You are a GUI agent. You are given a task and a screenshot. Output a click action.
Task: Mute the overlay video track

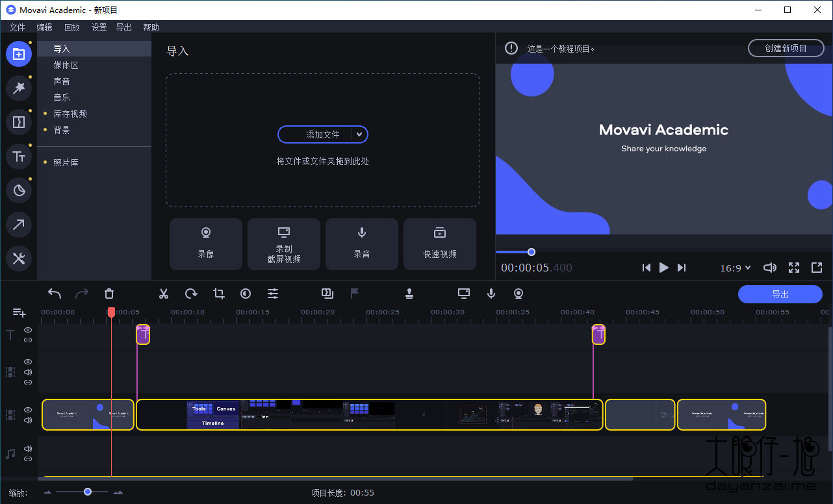pos(28,372)
